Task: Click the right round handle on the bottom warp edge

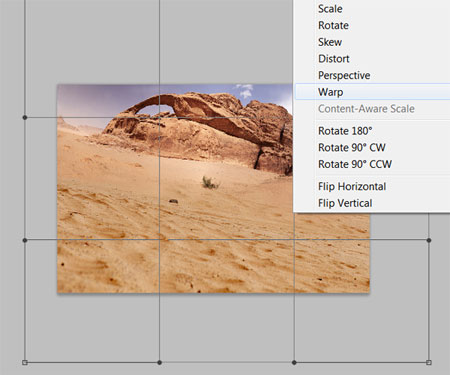Action: [x=294, y=362]
